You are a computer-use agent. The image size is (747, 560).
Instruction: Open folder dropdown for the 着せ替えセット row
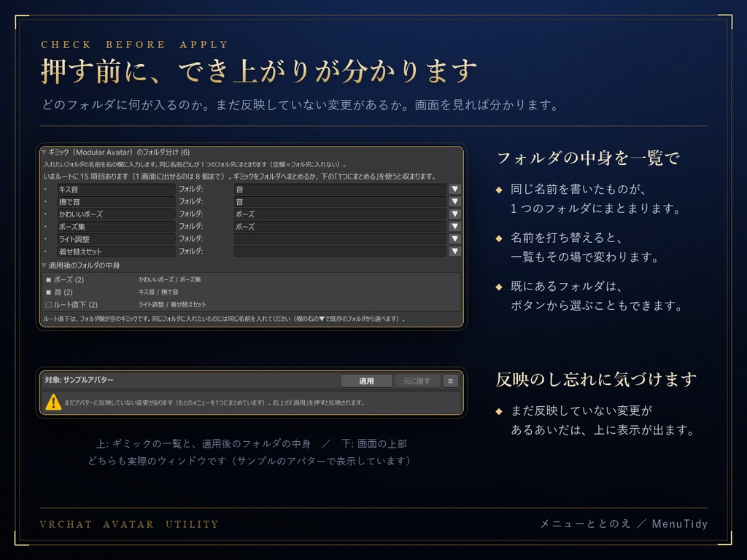click(x=454, y=251)
